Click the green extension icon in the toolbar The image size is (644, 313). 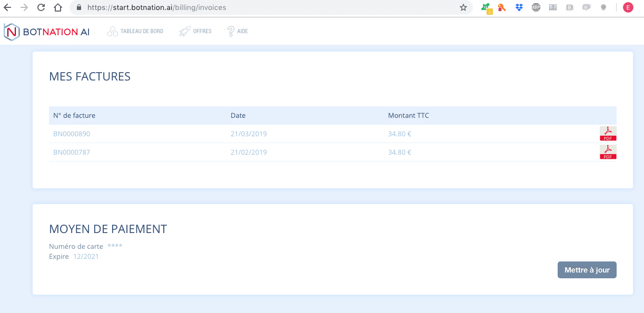[x=484, y=7]
